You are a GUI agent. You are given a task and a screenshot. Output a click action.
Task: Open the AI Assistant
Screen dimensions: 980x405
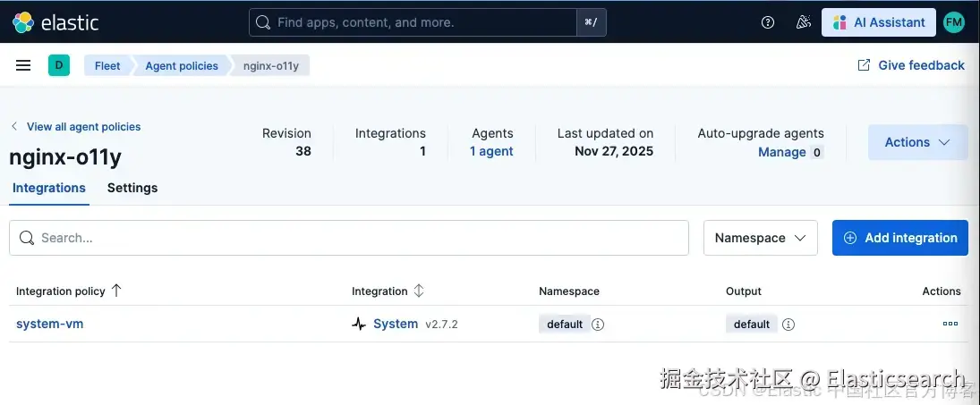(x=878, y=22)
